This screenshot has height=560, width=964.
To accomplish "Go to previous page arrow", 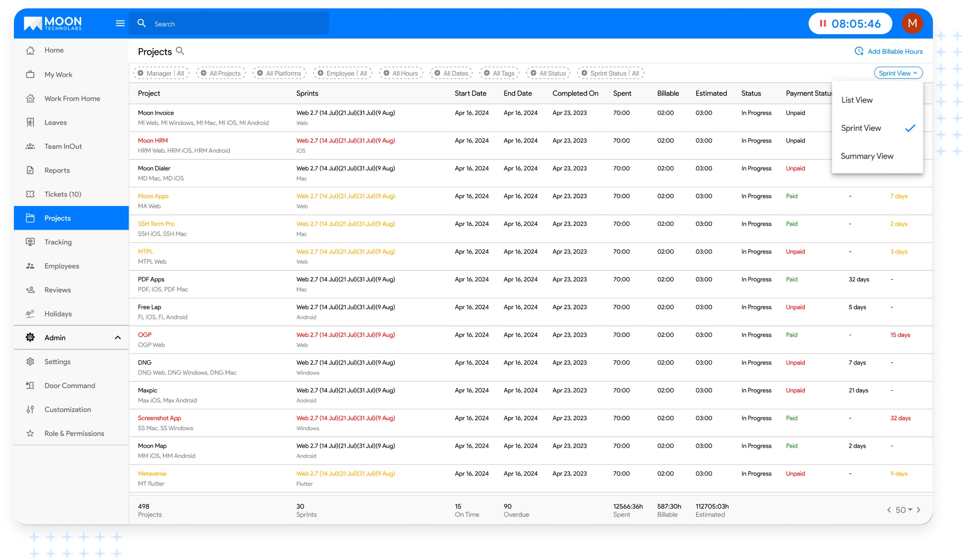I will coord(889,510).
